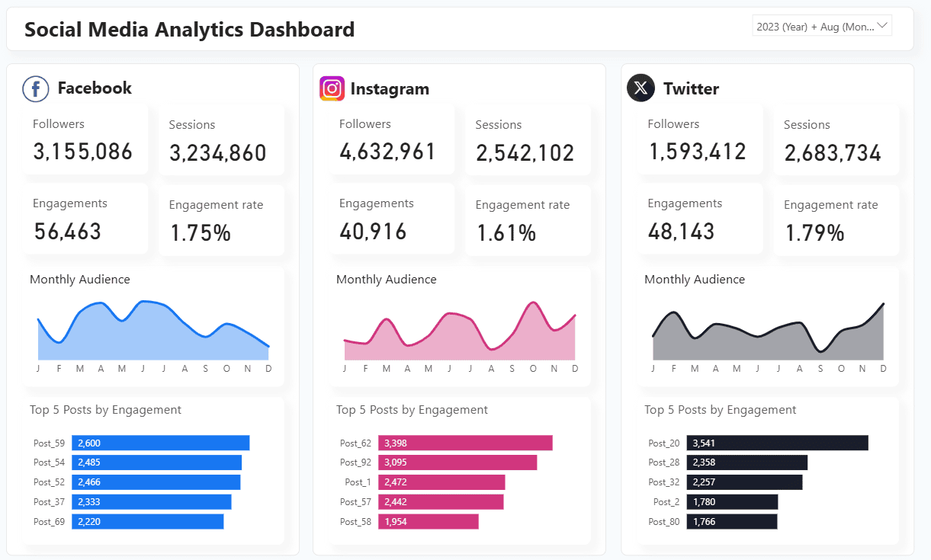
Task: Click the Post_80 bar in the Twitter chart
Action: click(x=731, y=522)
